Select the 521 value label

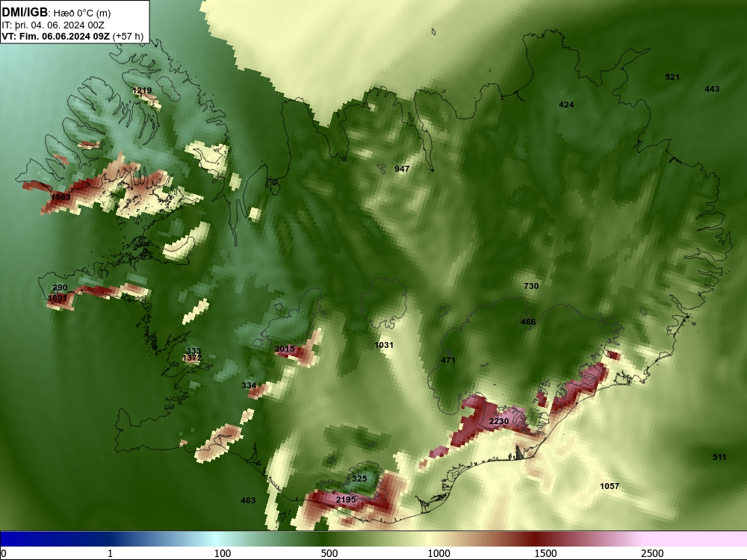coord(672,77)
